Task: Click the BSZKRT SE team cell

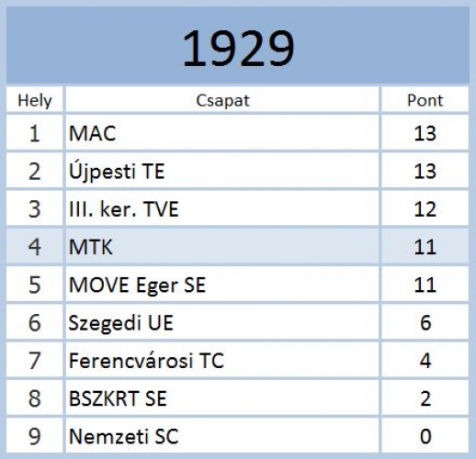Action: point(222,398)
